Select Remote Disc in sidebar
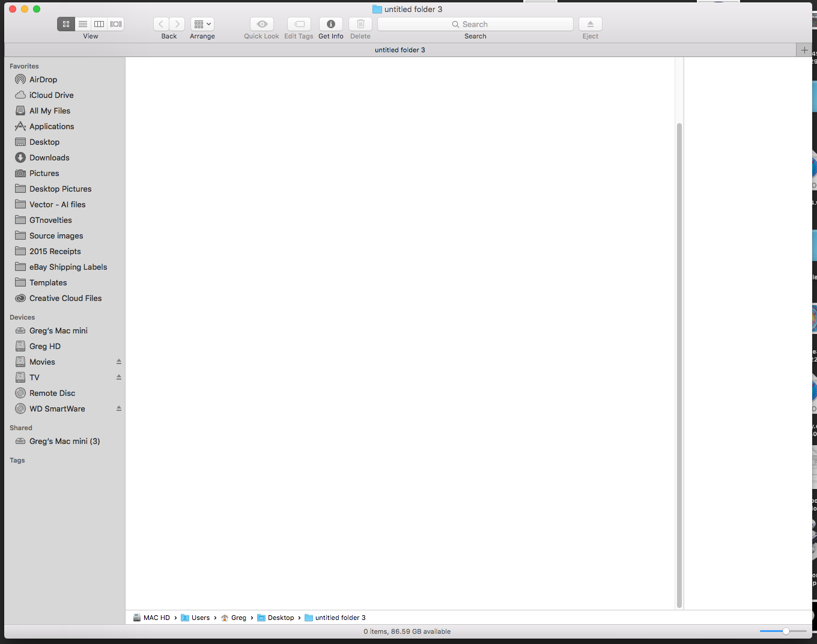Screen dimensions: 817x644 tap(52, 393)
